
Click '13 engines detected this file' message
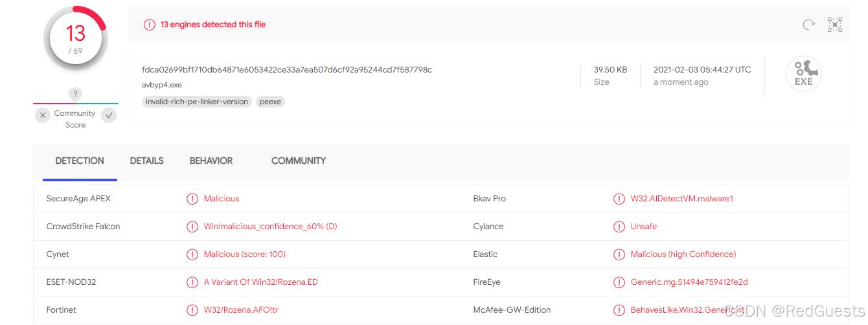213,25
